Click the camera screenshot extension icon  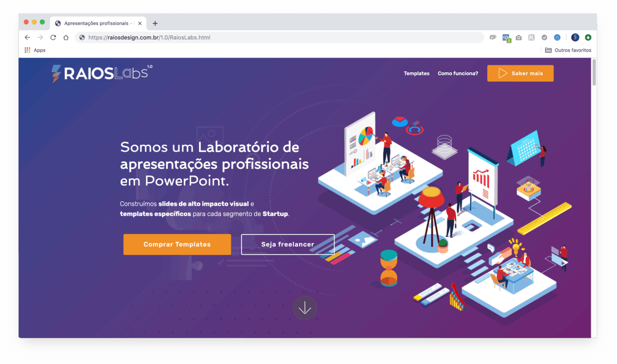(519, 37)
